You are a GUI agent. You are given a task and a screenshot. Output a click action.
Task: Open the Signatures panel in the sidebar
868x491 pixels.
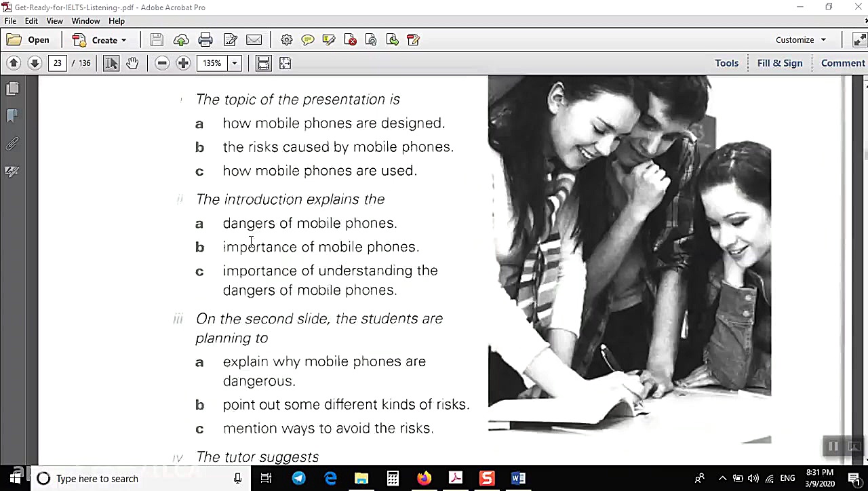pyautogui.click(x=12, y=171)
